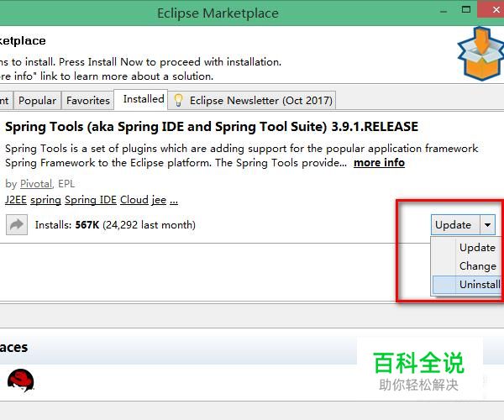
Task: Click the J2EE tag link
Action: click(x=16, y=200)
